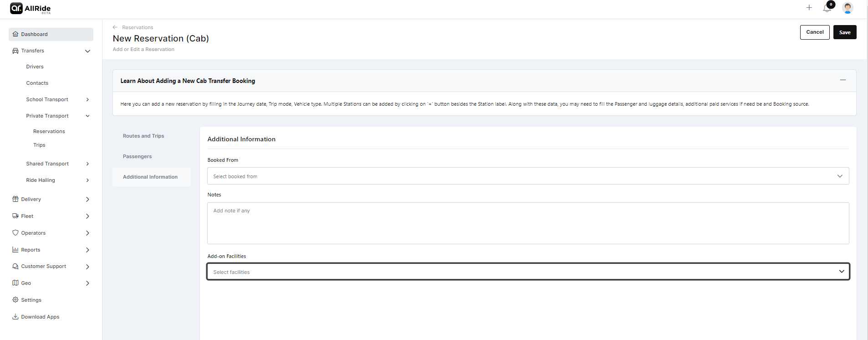
Task: Click the plus icon in top bar
Action: tap(809, 8)
